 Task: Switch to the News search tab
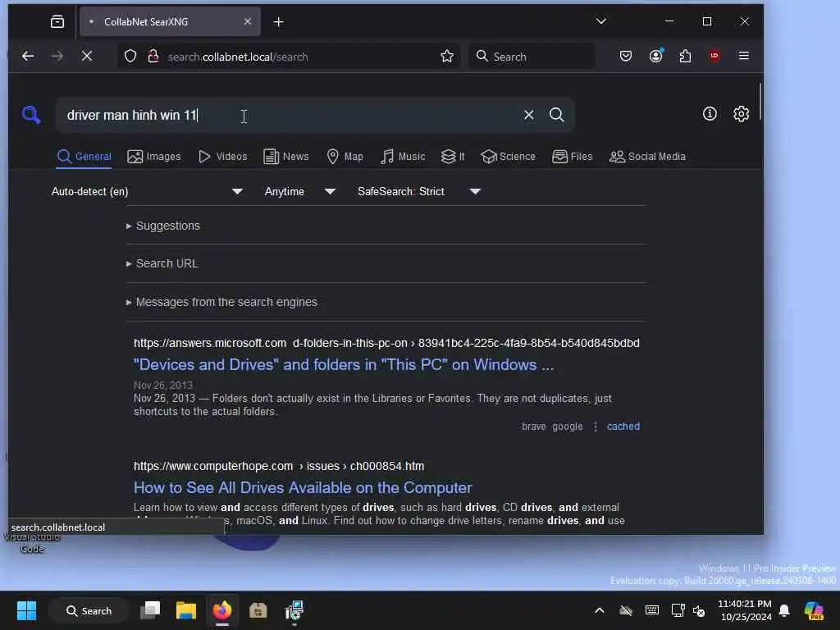pyautogui.click(x=286, y=157)
